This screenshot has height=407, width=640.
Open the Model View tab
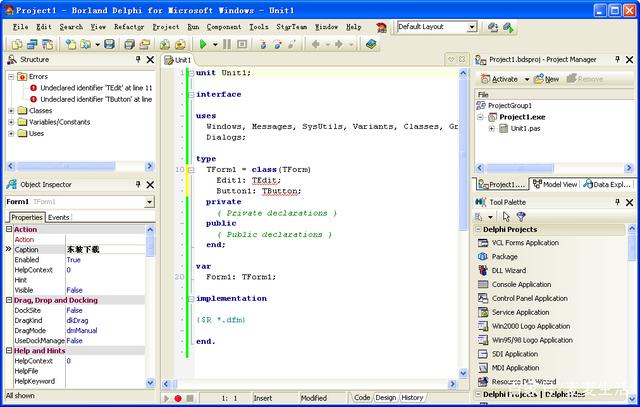pos(555,185)
